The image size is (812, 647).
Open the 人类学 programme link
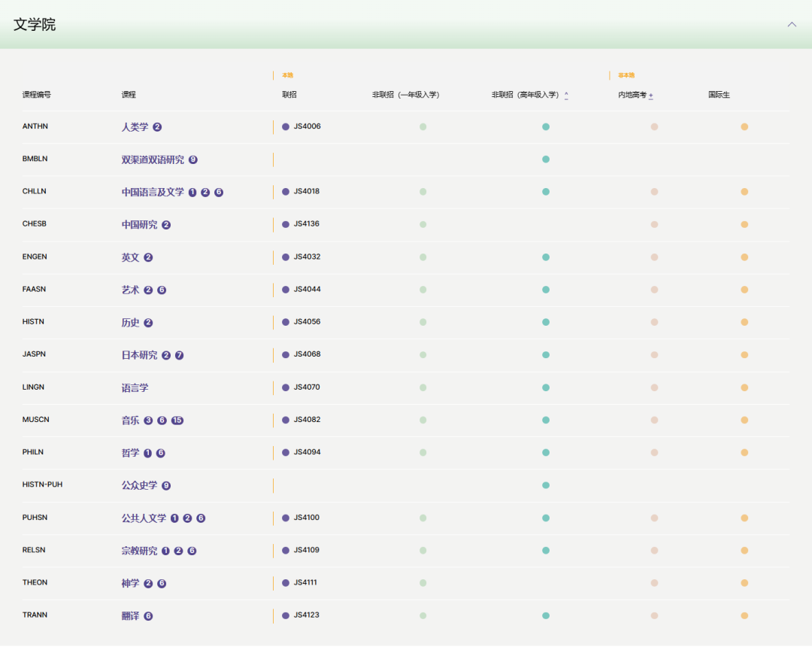[135, 127]
